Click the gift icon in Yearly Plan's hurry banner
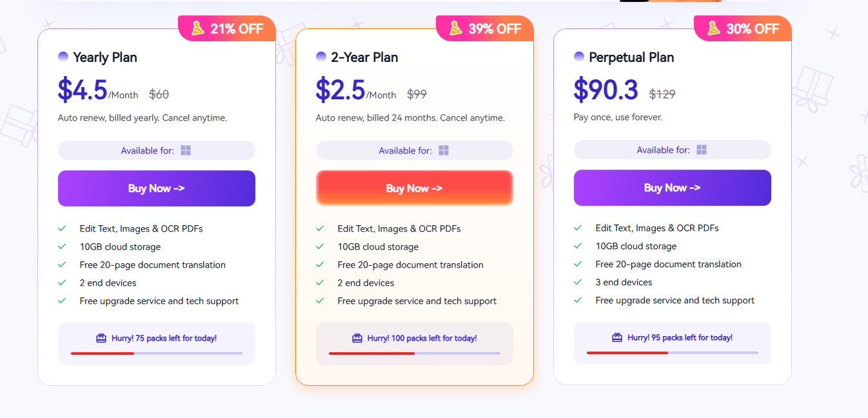 click(x=101, y=338)
